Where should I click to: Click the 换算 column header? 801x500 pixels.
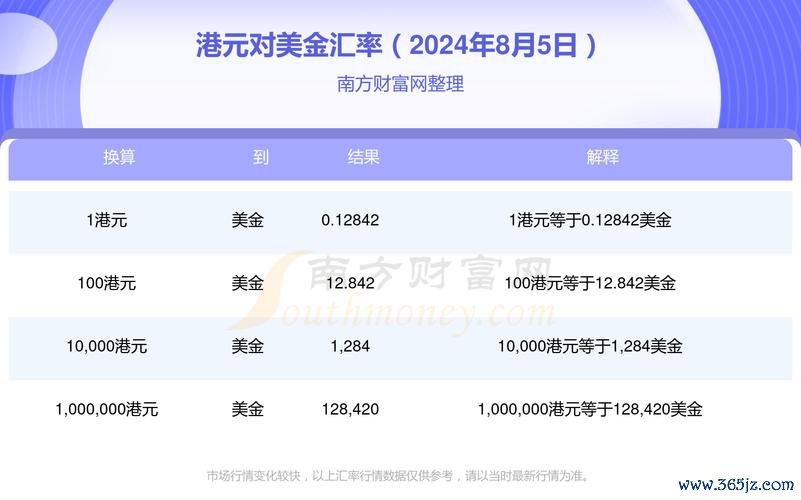(120, 157)
